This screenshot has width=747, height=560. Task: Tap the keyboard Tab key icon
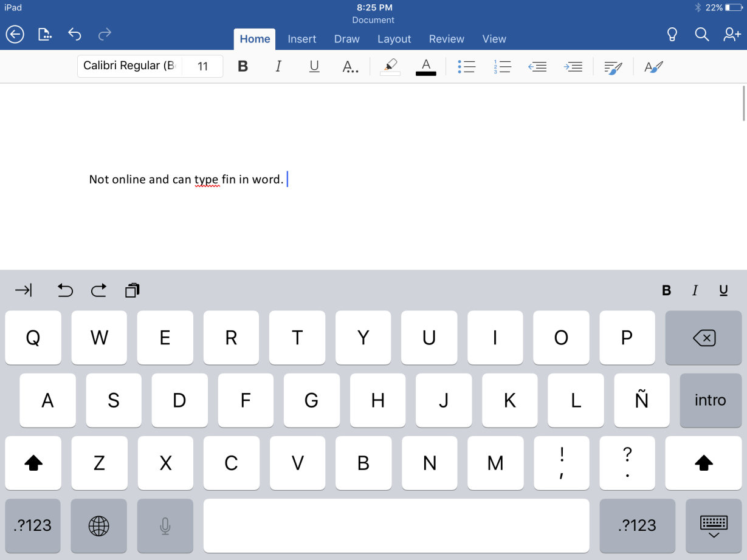[x=23, y=290]
